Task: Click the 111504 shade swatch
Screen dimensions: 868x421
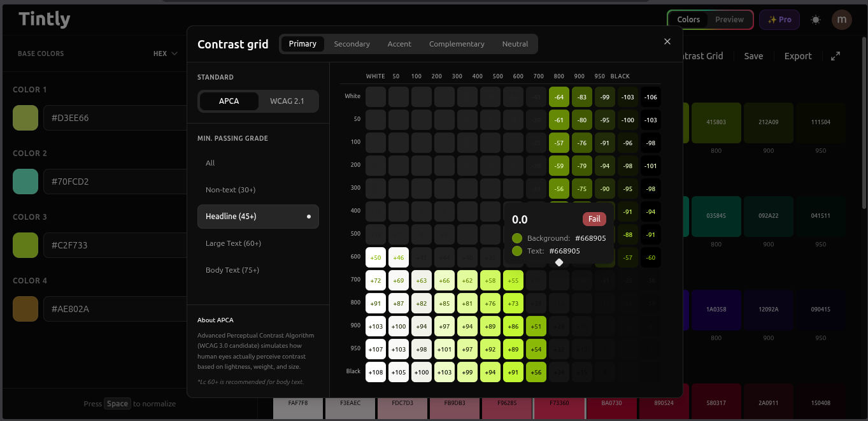Action: [821, 122]
